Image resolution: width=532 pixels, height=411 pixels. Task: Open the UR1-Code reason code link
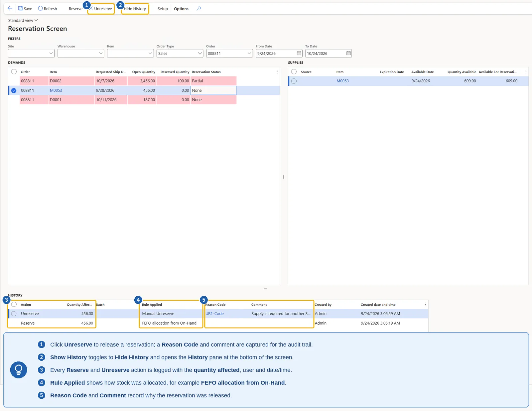pos(214,314)
